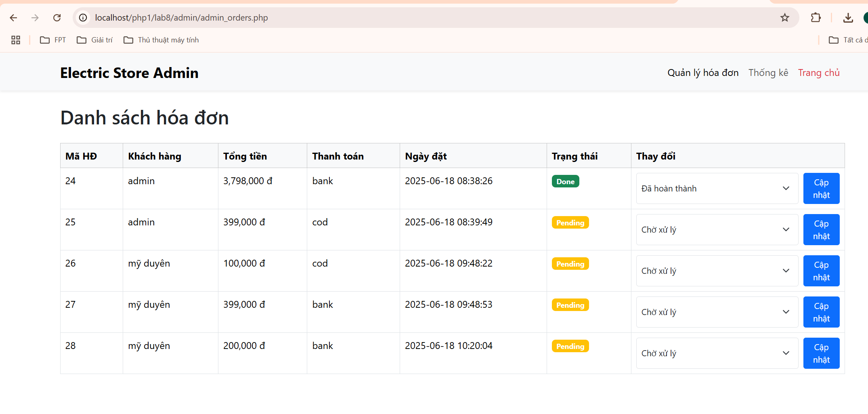Open the browser downloads icon
This screenshot has height=414, width=868.
pos(848,18)
